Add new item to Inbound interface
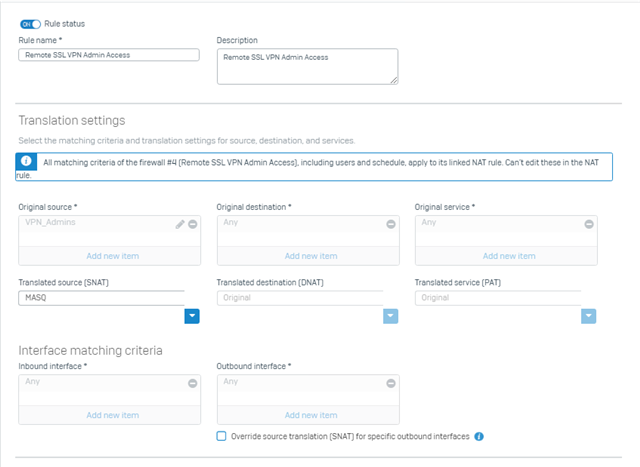This screenshot has width=640, height=467. tap(113, 415)
